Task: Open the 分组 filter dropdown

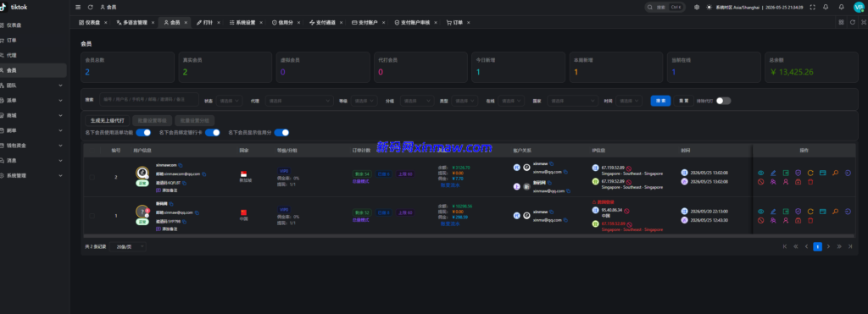Action: 416,101
